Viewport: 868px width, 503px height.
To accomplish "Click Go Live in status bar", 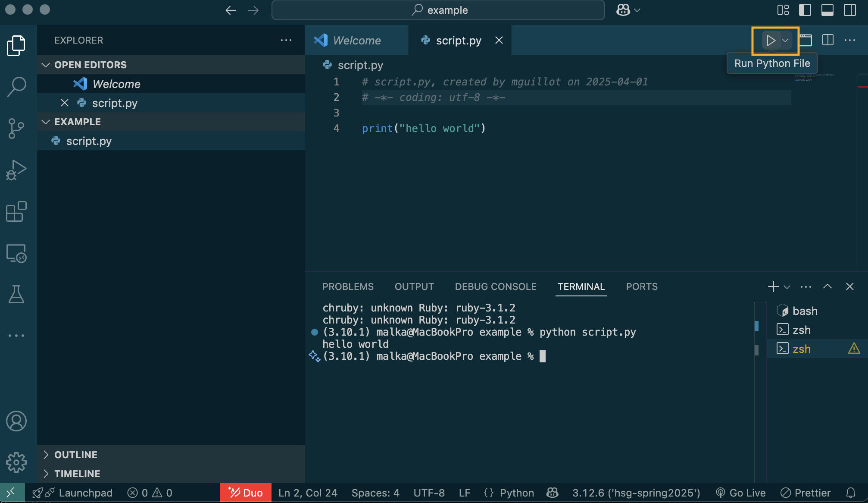I will click(x=741, y=493).
